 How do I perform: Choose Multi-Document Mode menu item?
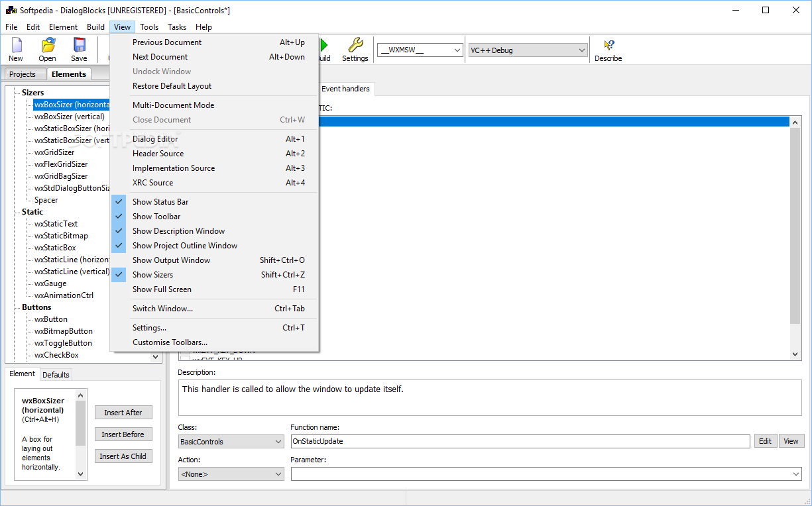click(x=215, y=105)
